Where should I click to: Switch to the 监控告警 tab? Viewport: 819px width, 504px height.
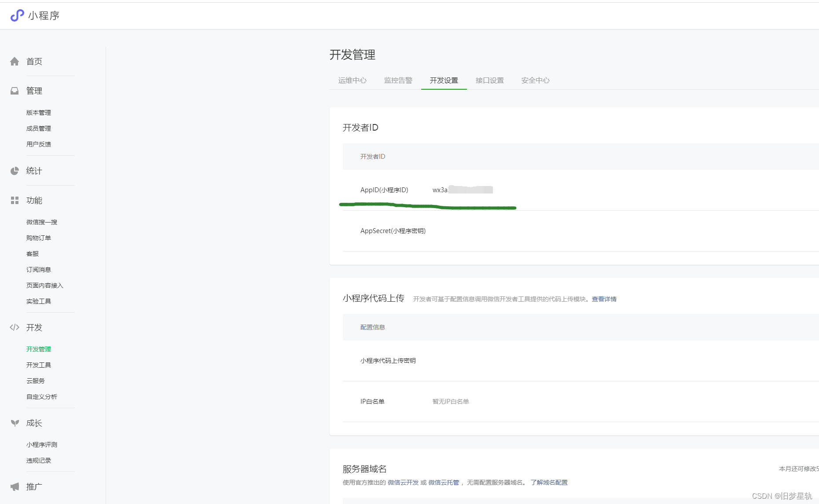point(398,80)
